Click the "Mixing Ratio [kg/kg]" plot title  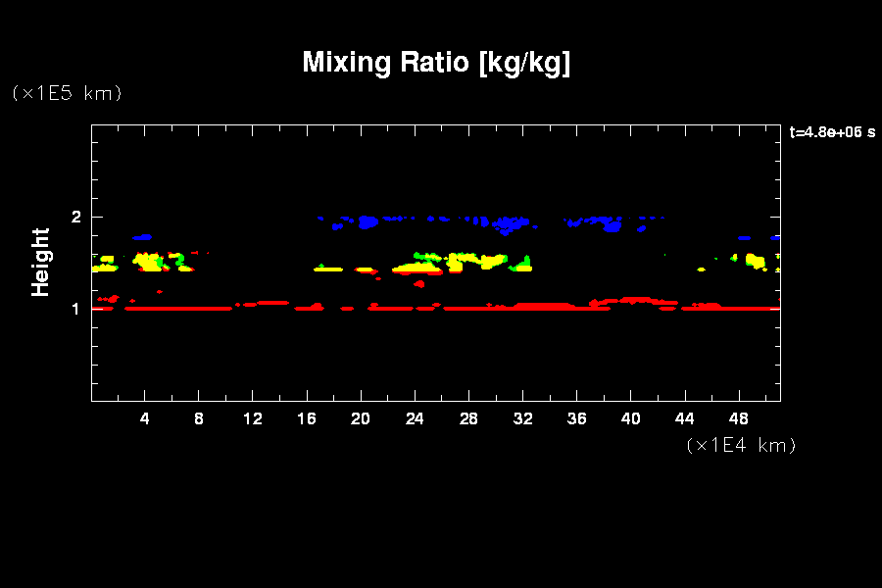tap(436, 63)
